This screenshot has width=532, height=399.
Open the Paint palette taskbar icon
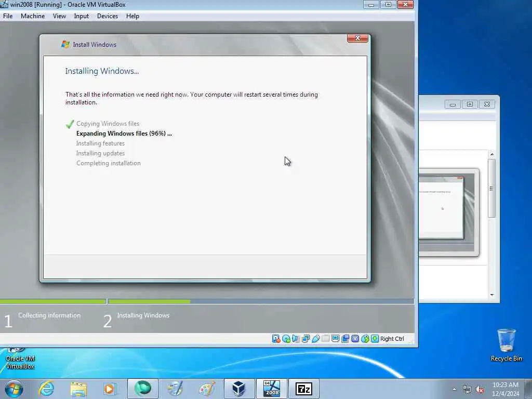pos(207,389)
